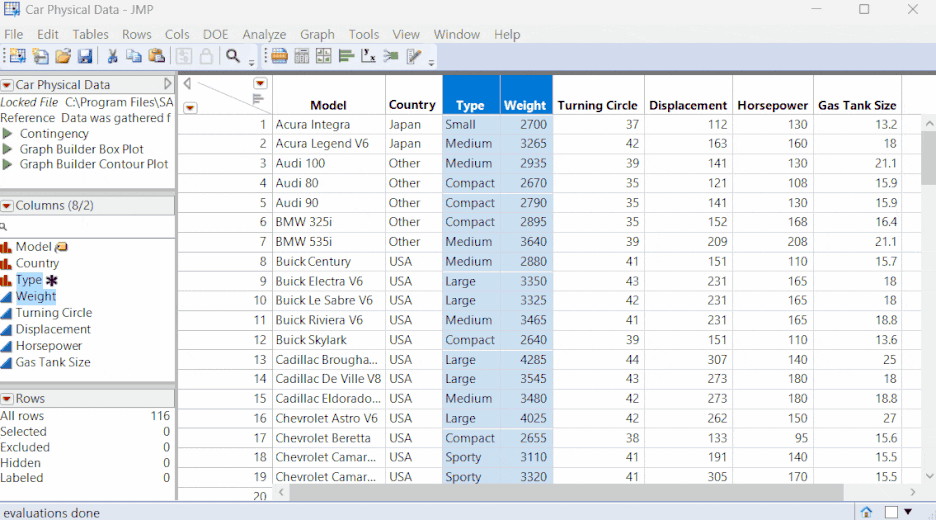Save the table with the floppy icon
936x520 pixels.
tap(85, 56)
